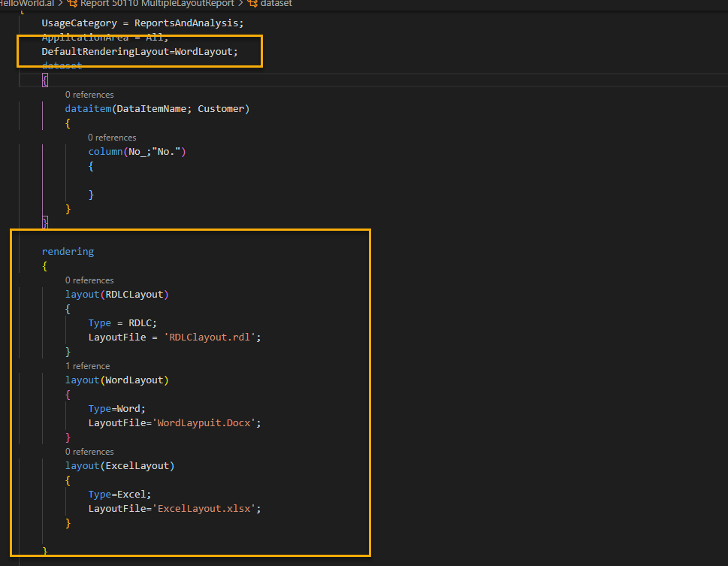Click the 'RDLClayout.rdl' file string

tap(212, 337)
